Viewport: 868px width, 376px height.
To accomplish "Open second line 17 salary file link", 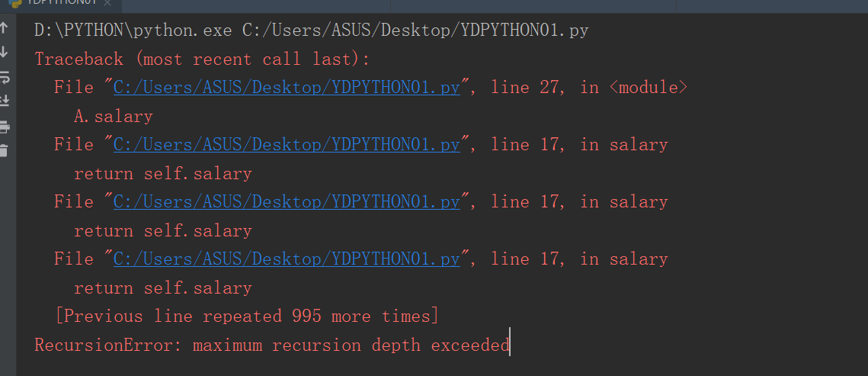I will [287, 201].
